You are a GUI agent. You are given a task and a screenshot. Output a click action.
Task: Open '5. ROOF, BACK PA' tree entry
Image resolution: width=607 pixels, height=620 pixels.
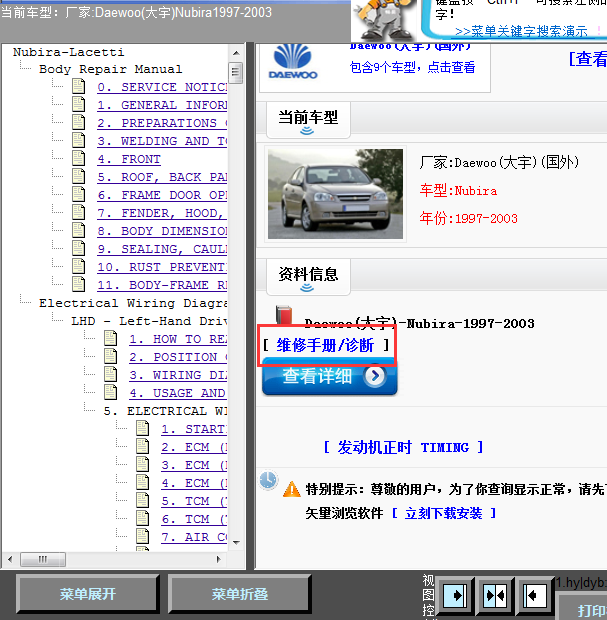click(x=162, y=177)
